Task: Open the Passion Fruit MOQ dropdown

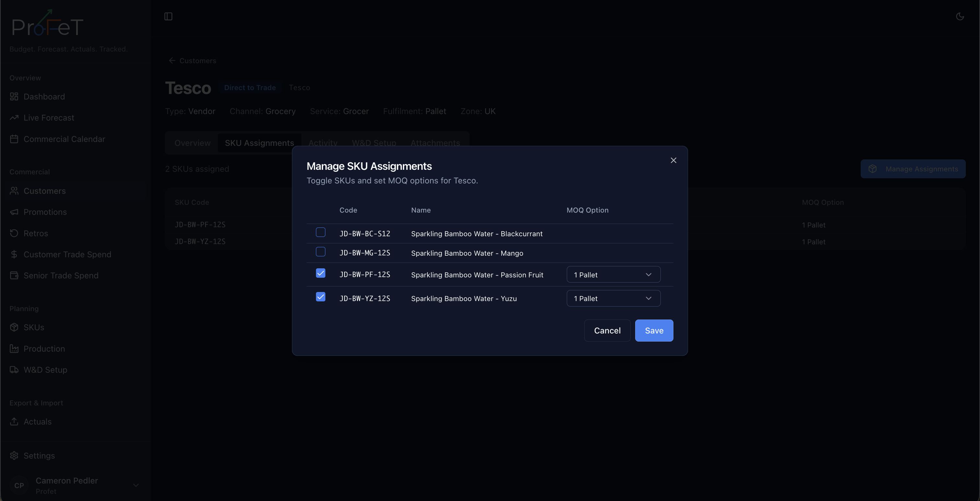Action: pyautogui.click(x=613, y=275)
